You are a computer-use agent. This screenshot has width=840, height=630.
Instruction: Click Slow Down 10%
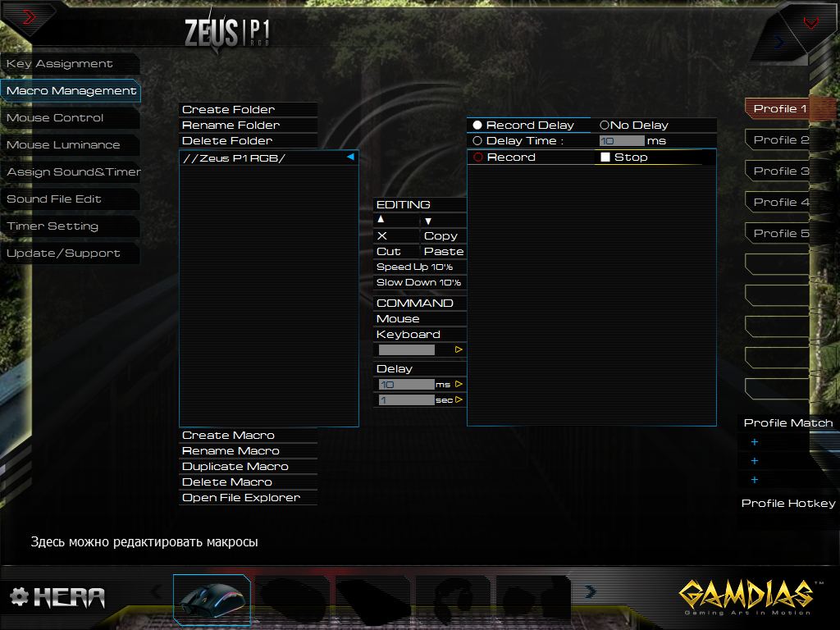point(419,282)
